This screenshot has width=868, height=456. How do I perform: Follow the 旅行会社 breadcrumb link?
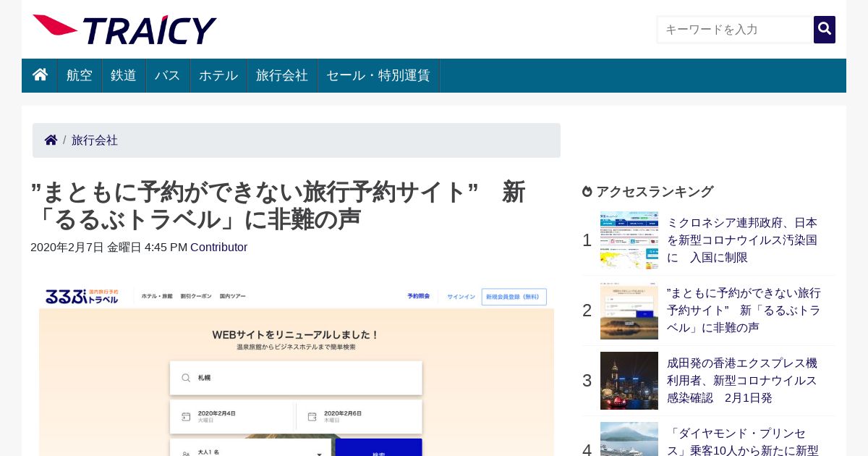95,140
